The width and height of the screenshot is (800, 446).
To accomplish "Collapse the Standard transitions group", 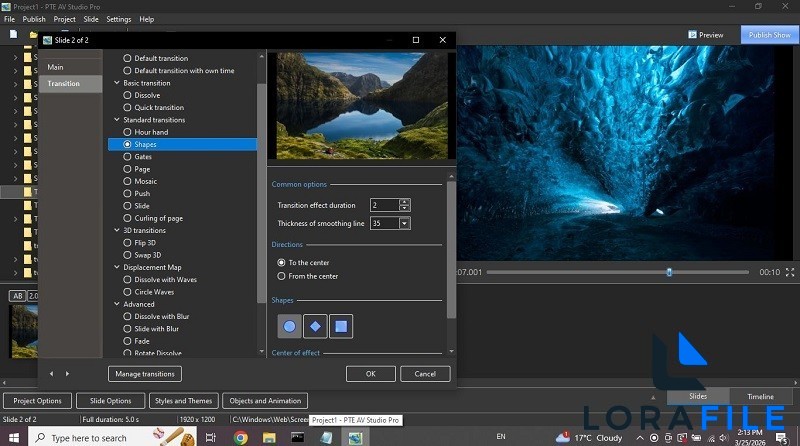I will [117, 119].
